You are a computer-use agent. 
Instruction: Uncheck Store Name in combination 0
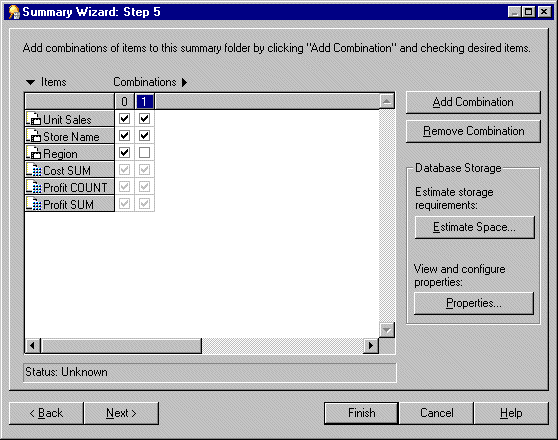click(125, 136)
